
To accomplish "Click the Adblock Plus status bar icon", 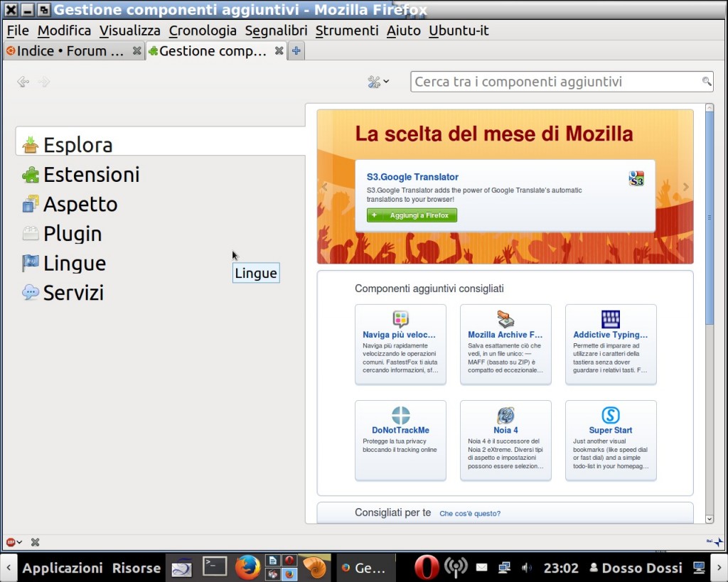I will click(10, 541).
